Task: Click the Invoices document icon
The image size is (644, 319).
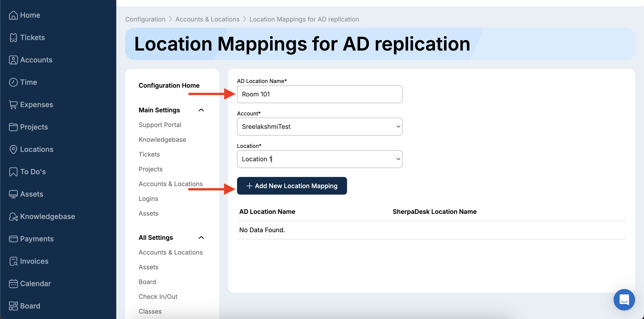Action: tap(13, 261)
